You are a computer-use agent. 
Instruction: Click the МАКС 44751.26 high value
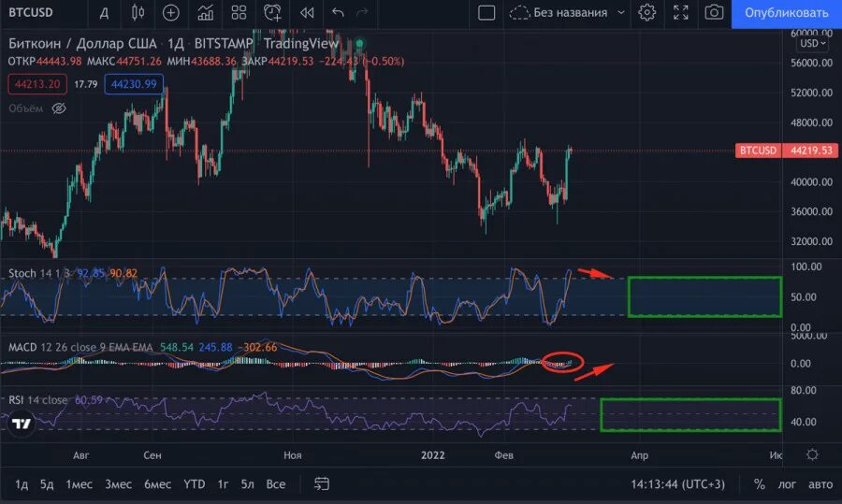pyautogui.click(x=124, y=61)
